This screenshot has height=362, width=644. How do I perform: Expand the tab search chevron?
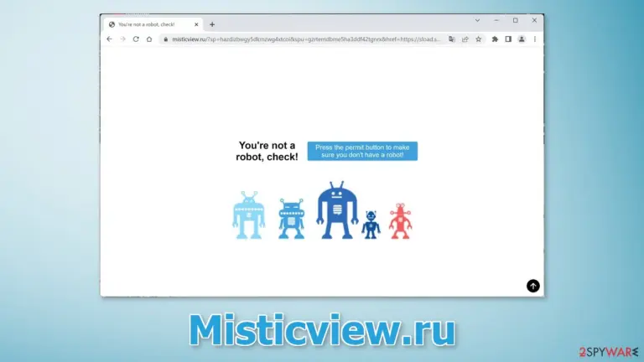[477, 20]
